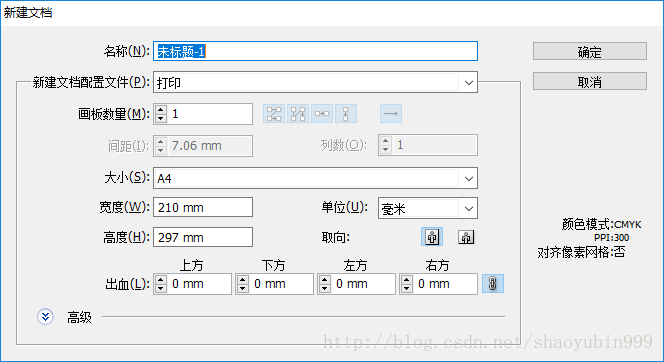This screenshot has height=362, width=664.
Task: Click the 名称 name input field
Action: (315, 51)
